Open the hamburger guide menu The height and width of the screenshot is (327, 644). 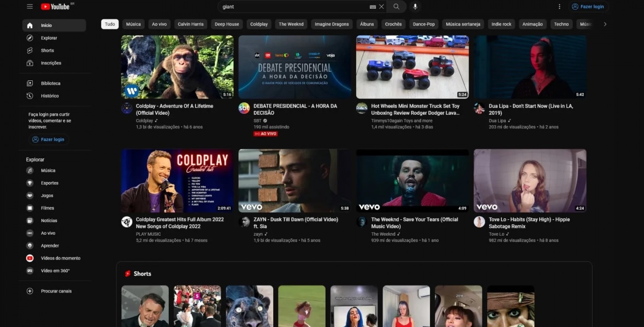(29, 7)
